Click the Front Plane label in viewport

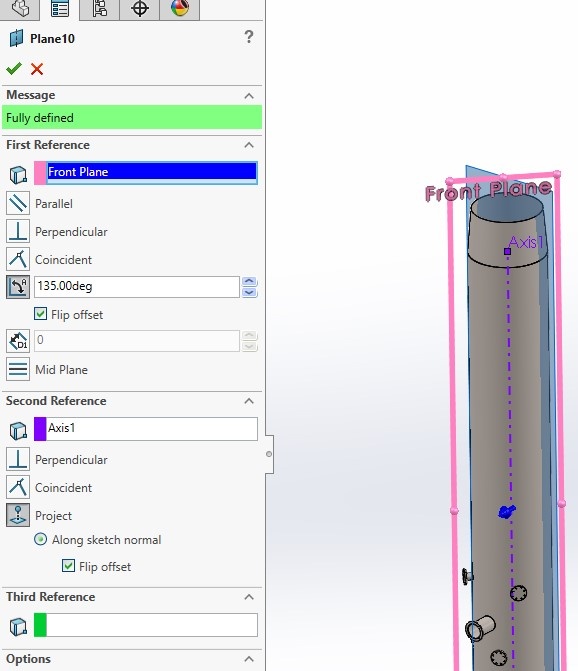coord(488,190)
